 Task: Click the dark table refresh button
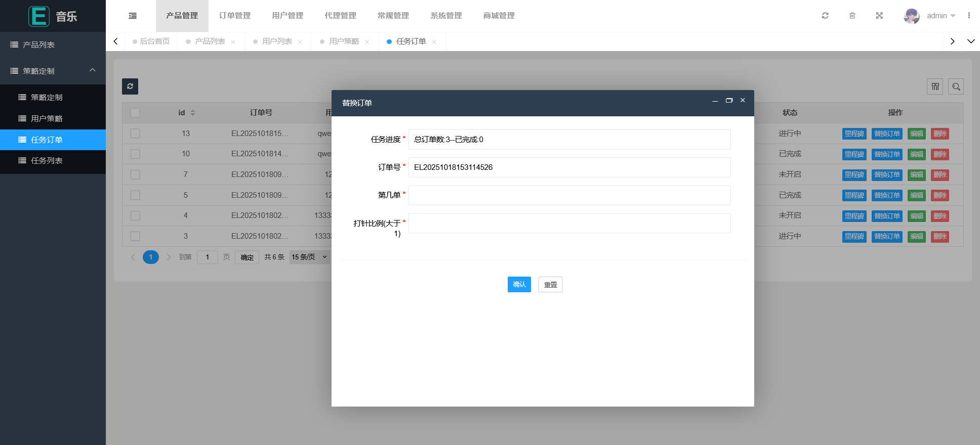click(x=130, y=86)
